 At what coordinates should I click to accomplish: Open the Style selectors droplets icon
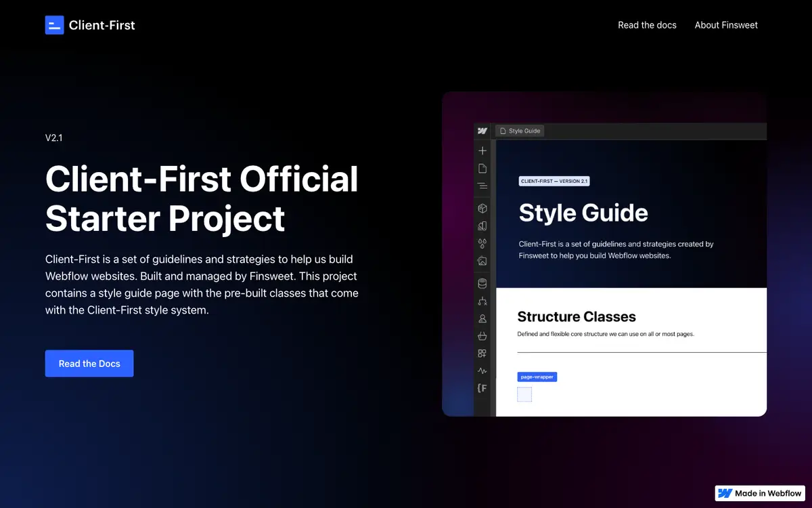tap(482, 243)
